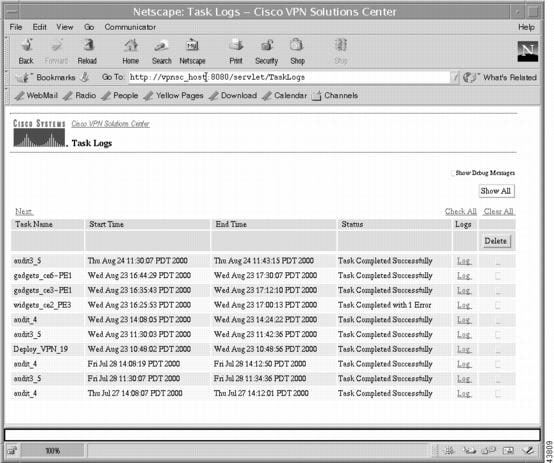This screenshot has width=554, height=463.
Task: Select the 'Status' column header
Action: (352, 224)
